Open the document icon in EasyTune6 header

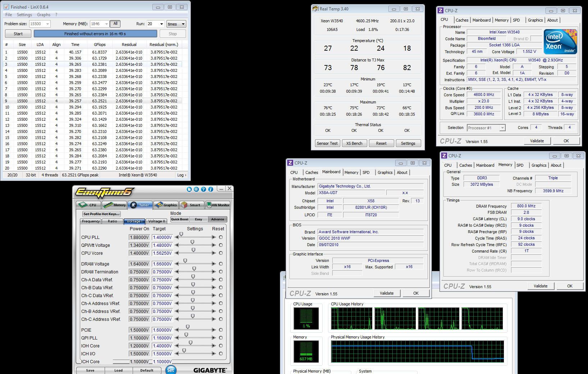(x=189, y=189)
